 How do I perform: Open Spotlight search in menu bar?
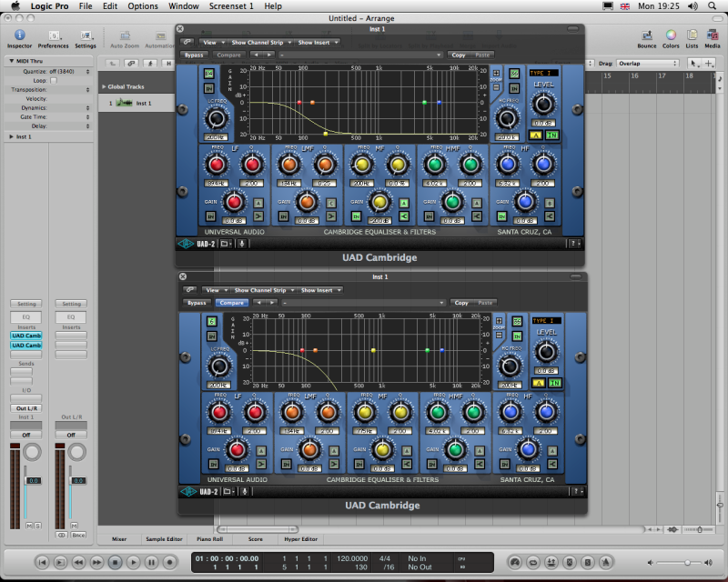pyautogui.click(x=712, y=6)
